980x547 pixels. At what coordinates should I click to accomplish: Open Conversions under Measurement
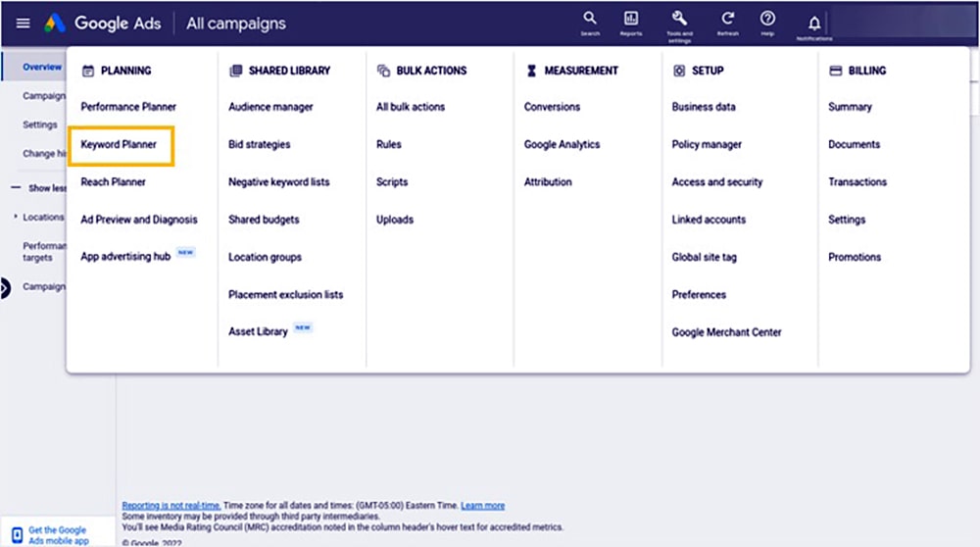[552, 107]
